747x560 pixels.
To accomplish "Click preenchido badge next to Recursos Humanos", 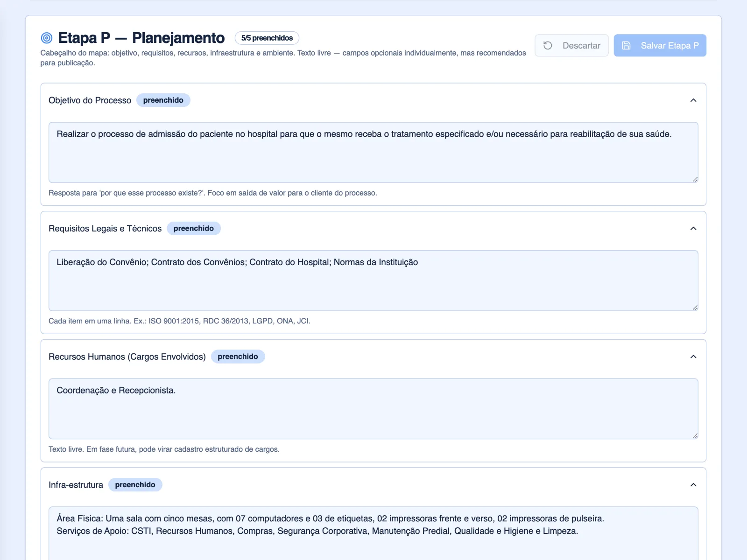I will (238, 357).
